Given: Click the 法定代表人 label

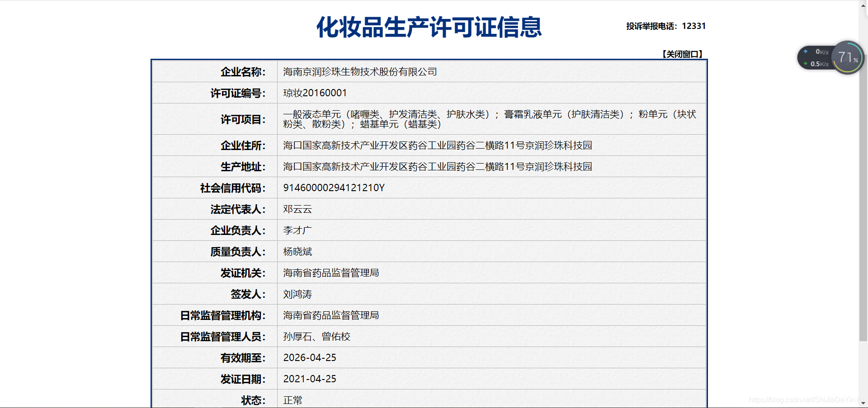Looking at the screenshot, I should (238, 209).
